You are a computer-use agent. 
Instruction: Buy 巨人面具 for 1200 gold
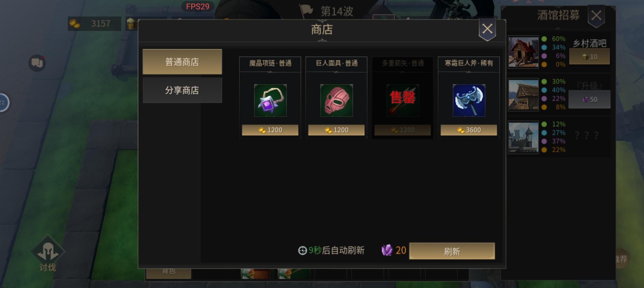(x=336, y=130)
